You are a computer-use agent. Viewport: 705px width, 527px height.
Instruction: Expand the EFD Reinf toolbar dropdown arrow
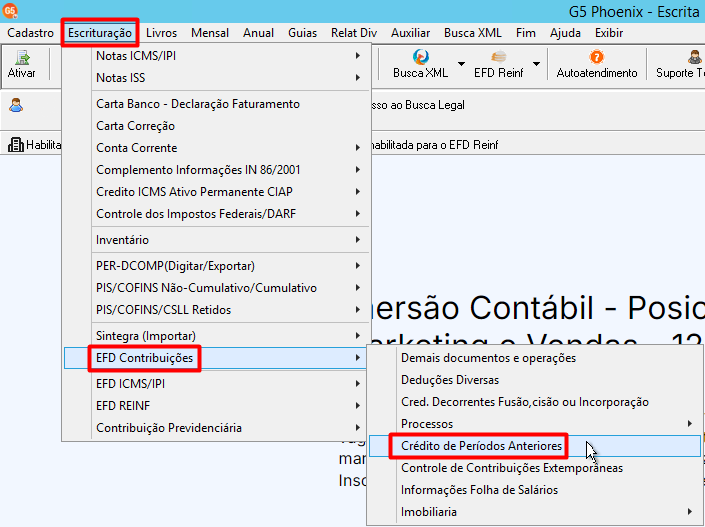(536, 64)
